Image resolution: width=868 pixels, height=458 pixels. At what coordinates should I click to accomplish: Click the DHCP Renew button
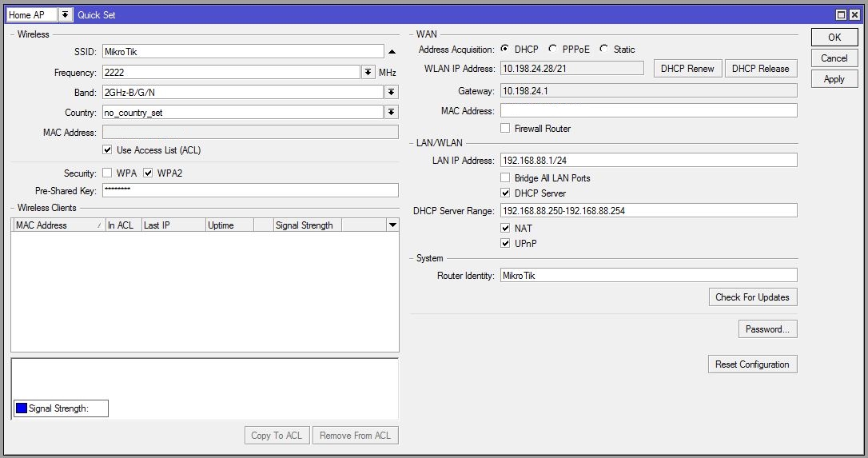(687, 69)
